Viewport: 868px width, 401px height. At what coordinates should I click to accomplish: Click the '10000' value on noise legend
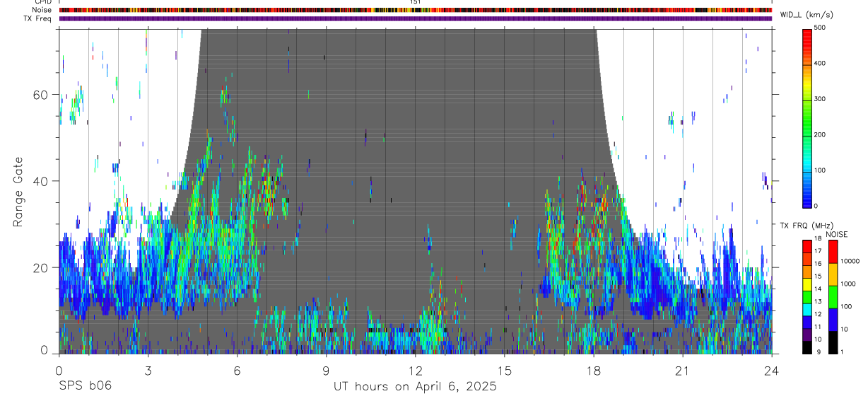pyautogui.click(x=851, y=261)
